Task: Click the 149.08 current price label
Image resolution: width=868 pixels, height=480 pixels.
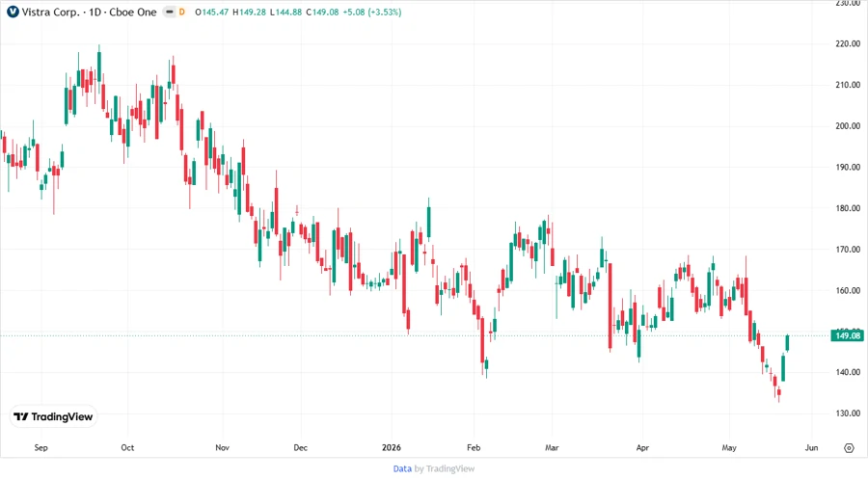Action: click(x=848, y=335)
